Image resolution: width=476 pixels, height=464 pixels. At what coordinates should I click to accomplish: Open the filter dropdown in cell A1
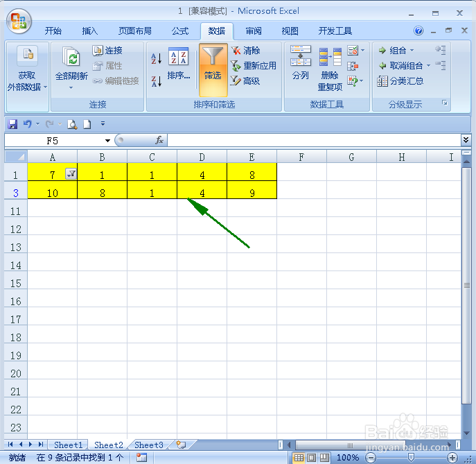(71, 174)
